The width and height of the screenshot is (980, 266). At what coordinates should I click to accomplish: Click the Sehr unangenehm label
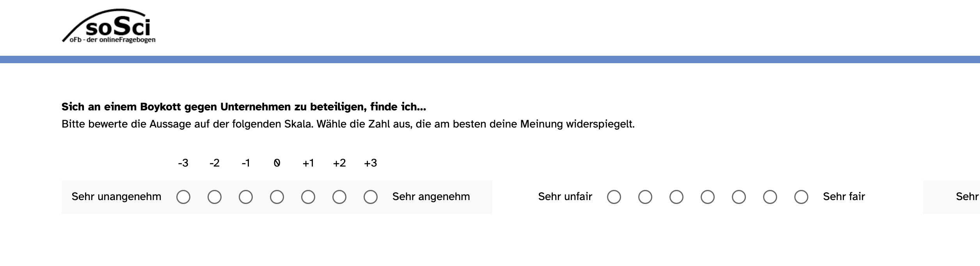(x=116, y=197)
